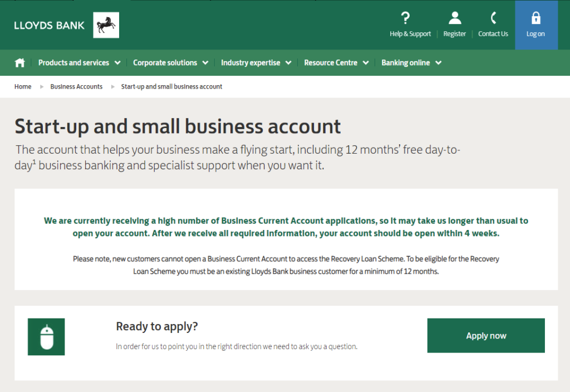Expand the Banking online dropdown arrow

pos(439,63)
